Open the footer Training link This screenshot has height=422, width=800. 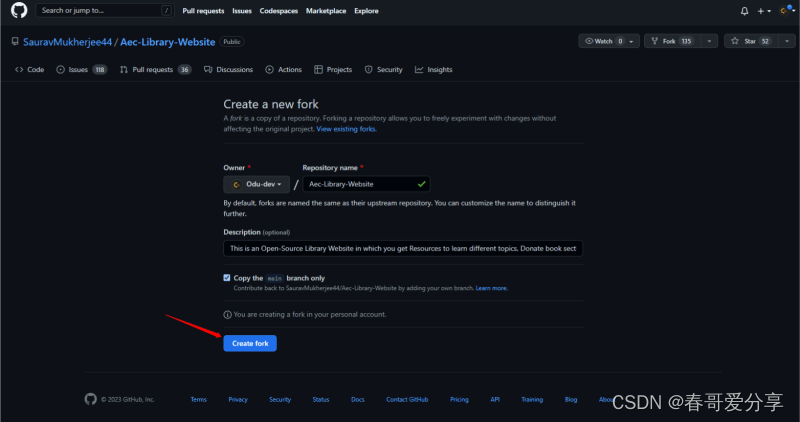pos(532,400)
